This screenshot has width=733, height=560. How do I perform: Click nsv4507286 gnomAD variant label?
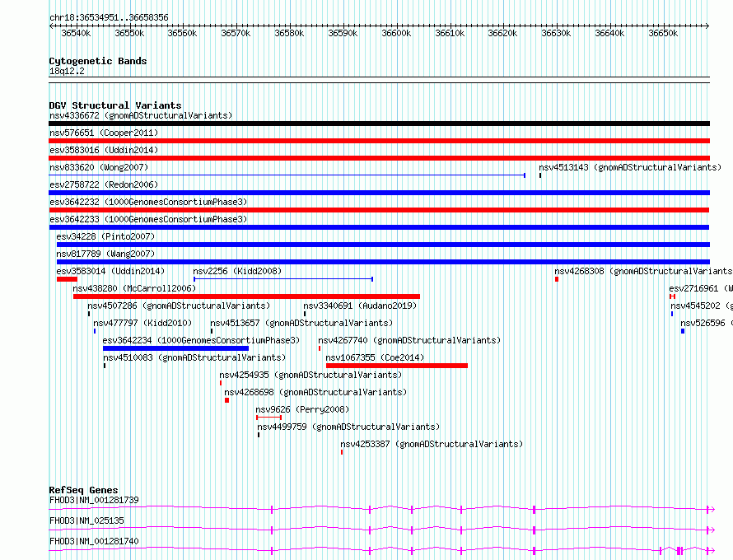pos(179,306)
